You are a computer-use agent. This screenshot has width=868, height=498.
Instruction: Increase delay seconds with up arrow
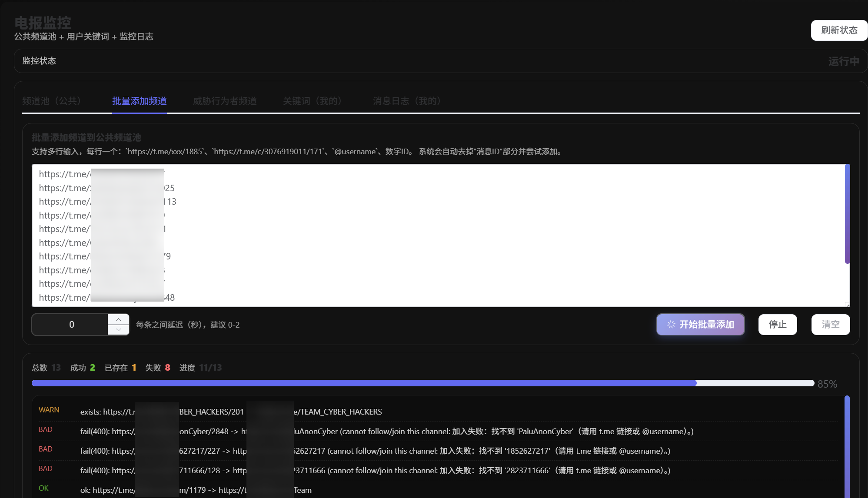118,319
